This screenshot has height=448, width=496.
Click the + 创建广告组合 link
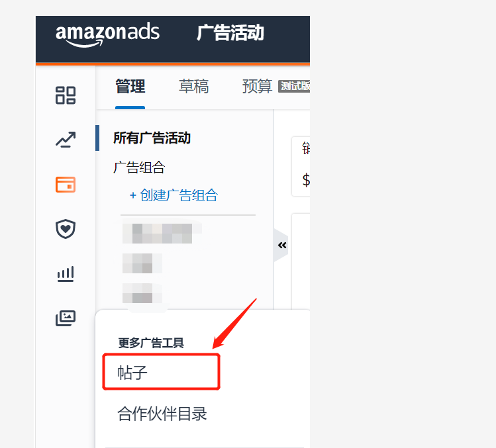coord(174,195)
